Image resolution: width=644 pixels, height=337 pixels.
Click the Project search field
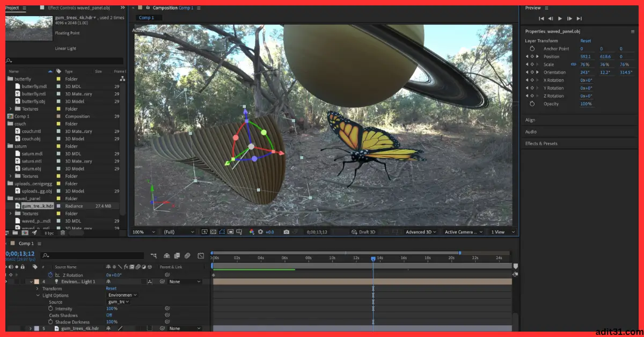tap(64, 61)
